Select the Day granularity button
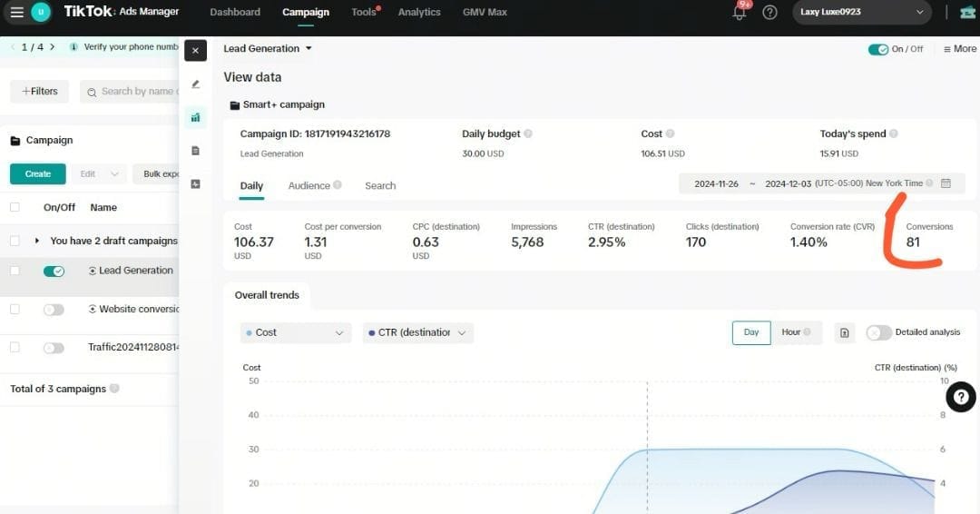980x514 pixels. coord(751,332)
